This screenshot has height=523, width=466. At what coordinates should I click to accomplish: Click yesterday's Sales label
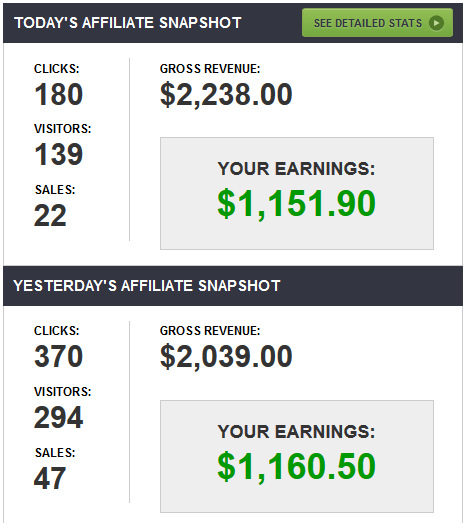(55, 453)
